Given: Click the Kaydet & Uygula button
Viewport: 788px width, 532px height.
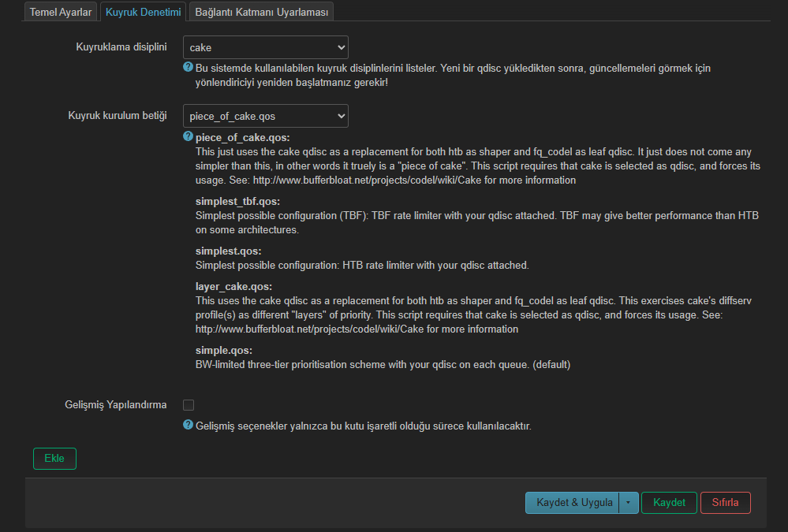Looking at the screenshot, I should [x=573, y=503].
